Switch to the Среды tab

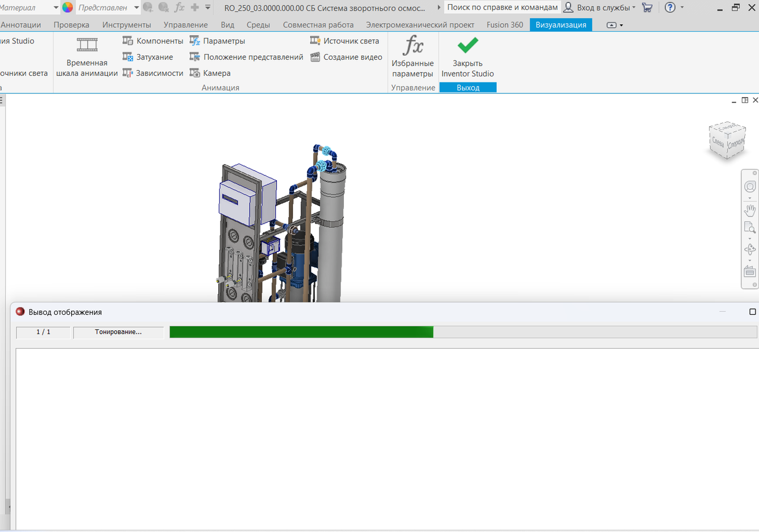pos(259,25)
